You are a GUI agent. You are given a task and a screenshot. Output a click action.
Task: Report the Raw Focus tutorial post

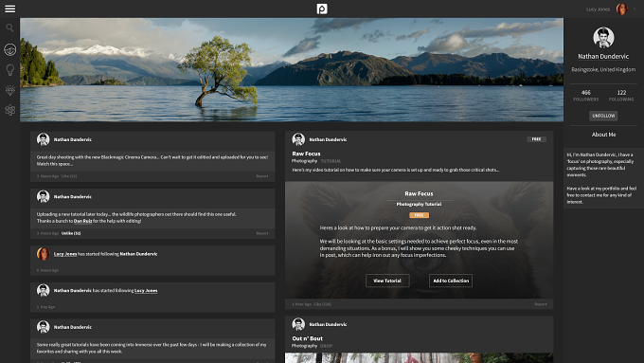(541, 304)
